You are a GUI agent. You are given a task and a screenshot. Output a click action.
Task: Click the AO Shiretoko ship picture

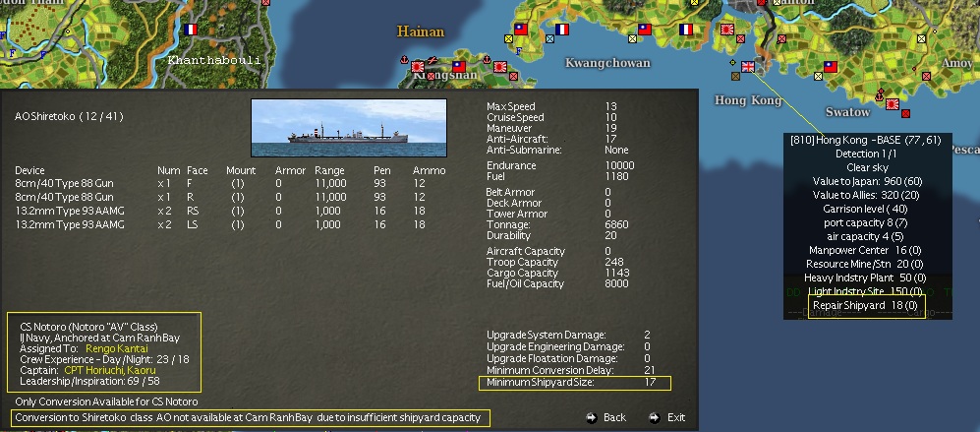click(349, 128)
